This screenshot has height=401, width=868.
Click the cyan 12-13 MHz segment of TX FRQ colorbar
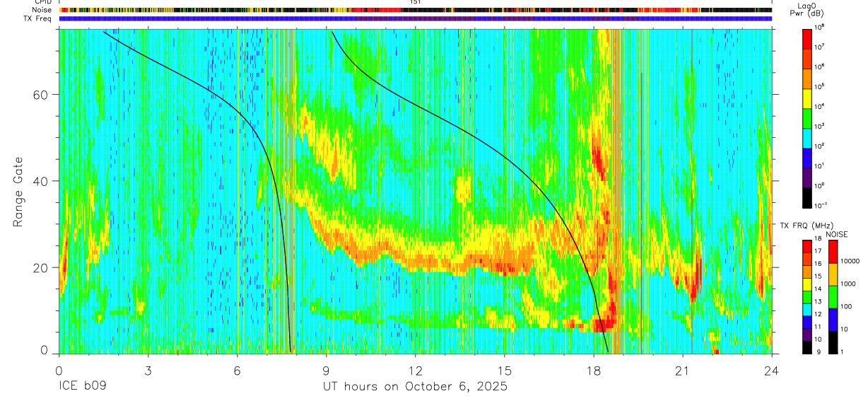click(807, 310)
